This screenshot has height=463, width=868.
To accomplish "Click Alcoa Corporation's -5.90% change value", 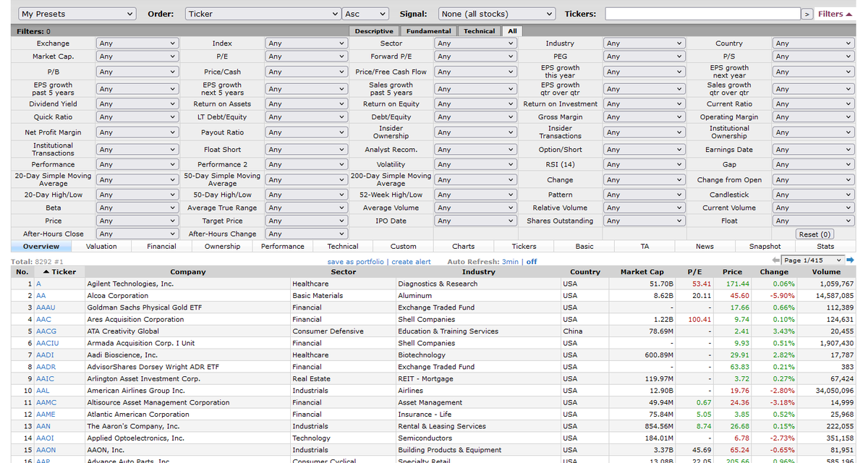I will coord(781,296).
